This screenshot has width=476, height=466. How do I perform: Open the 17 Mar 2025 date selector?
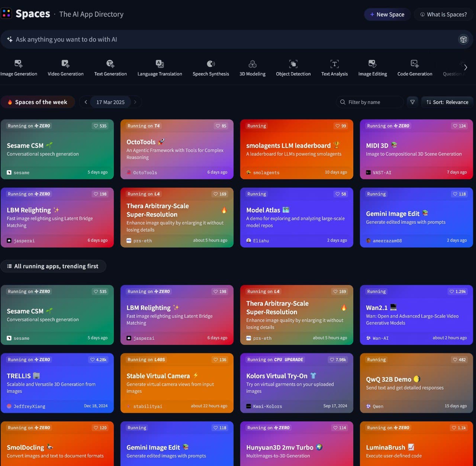[110, 102]
